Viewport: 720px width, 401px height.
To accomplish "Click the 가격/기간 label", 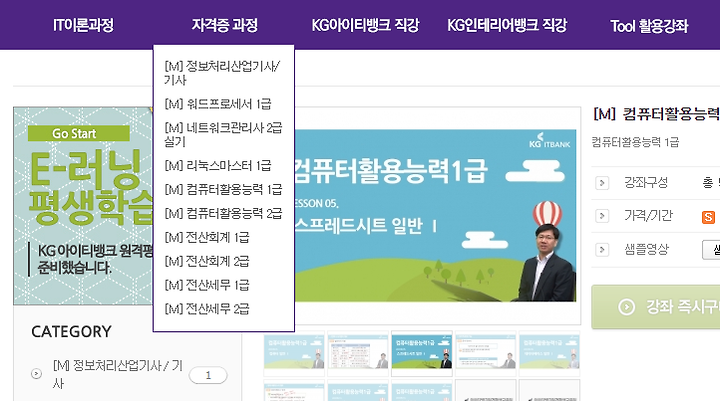I will pos(648,216).
